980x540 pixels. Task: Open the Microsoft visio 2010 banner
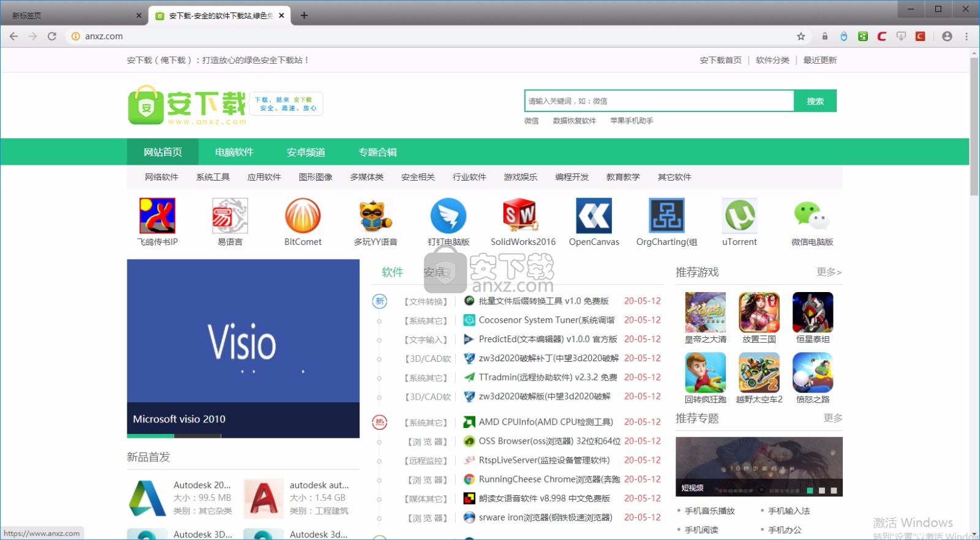243,348
